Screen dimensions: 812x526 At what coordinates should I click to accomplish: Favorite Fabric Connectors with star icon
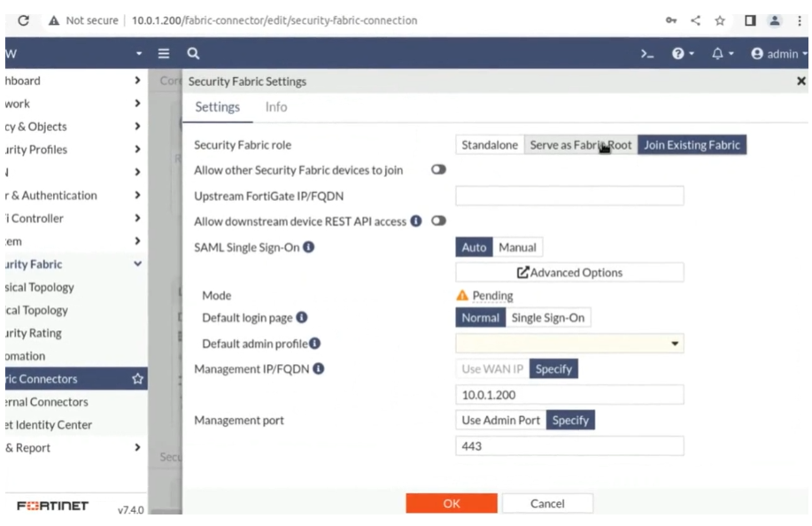(x=137, y=379)
